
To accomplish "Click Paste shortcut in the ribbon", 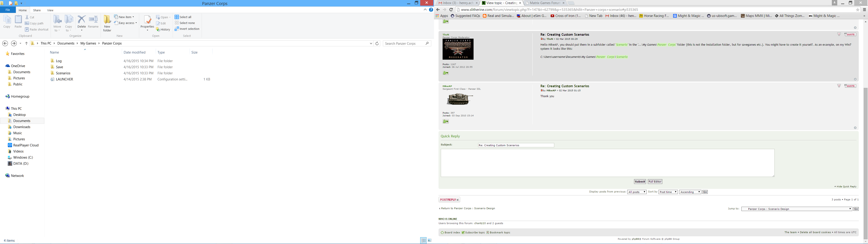I will coord(37,29).
